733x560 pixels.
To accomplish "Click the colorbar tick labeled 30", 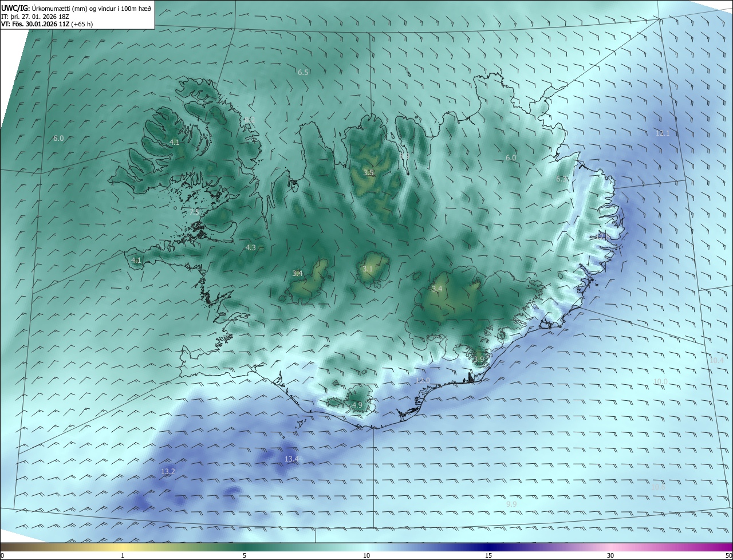I will (610, 555).
